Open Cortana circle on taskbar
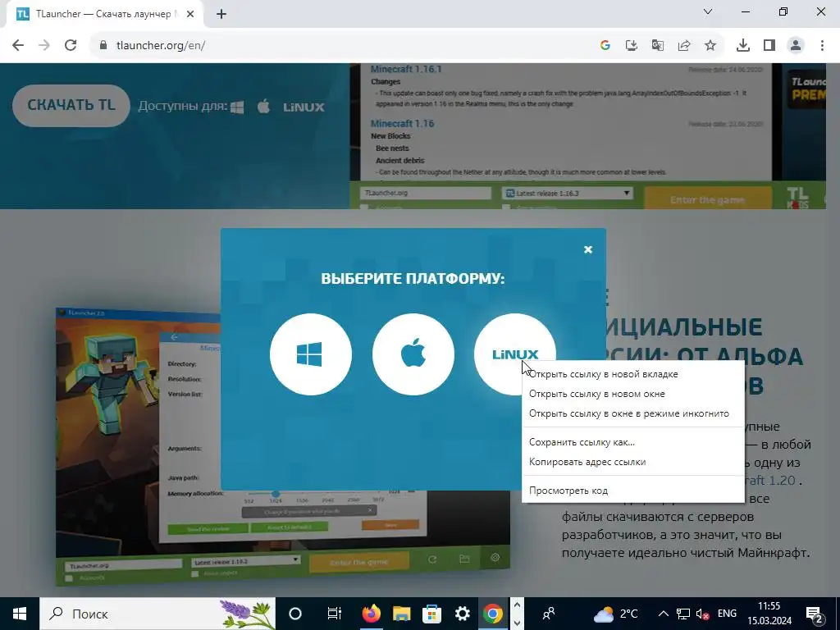Viewport: 840px width, 630px height. click(x=295, y=614)
